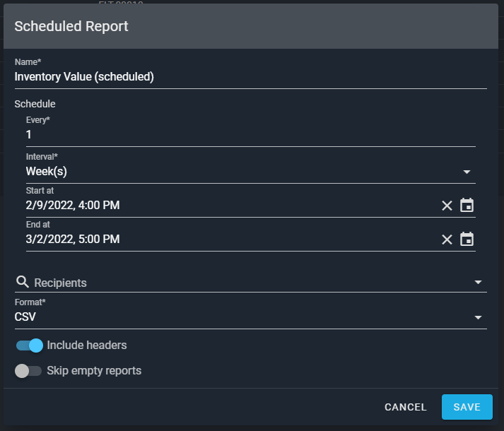This screenshot has height=431, width=504.
Task: Click the CSV format value
Action: 25,317
